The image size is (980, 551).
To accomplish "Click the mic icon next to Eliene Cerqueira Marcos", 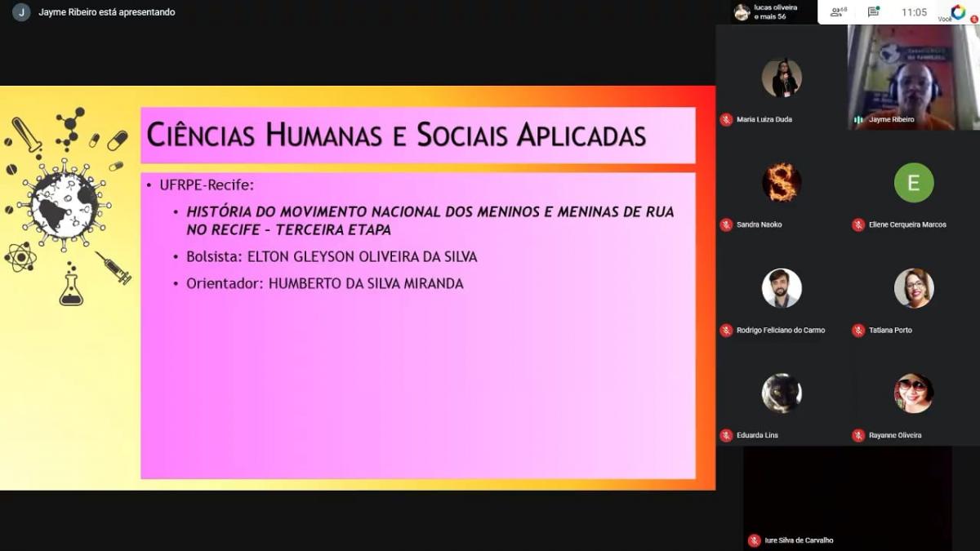I will [x=857, y=224].
